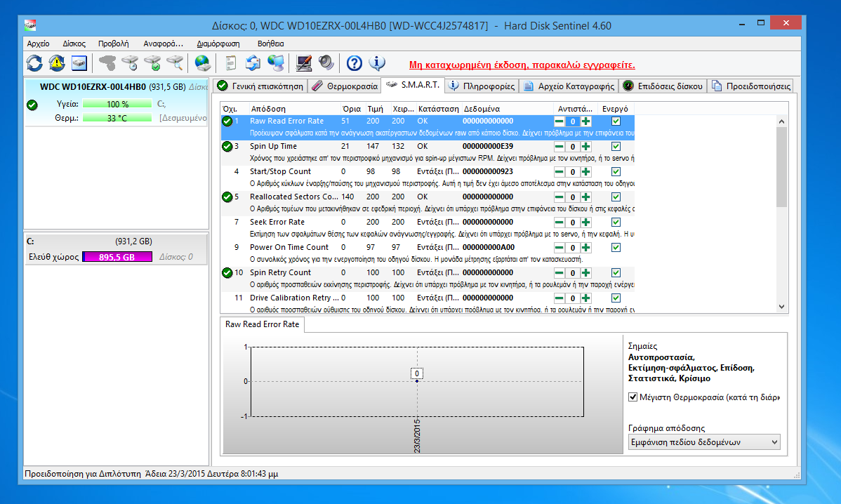Click the disk with clock toolbar icon

pyautogui.click(x=130, y=63)
